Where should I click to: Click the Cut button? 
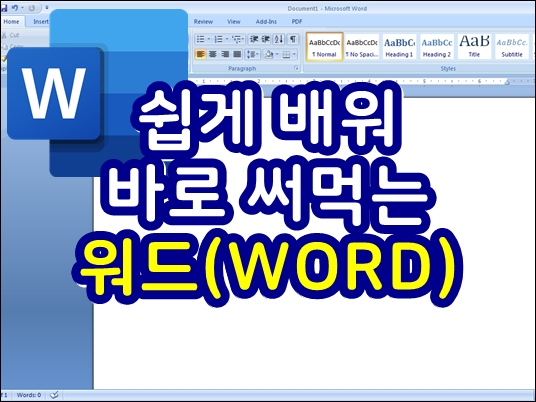click(11, 35)
